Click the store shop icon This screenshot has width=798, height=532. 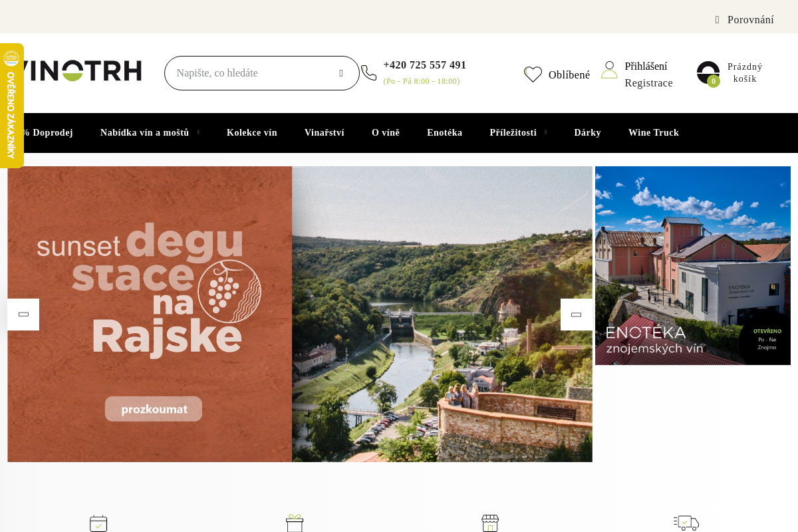click(490, 523)
